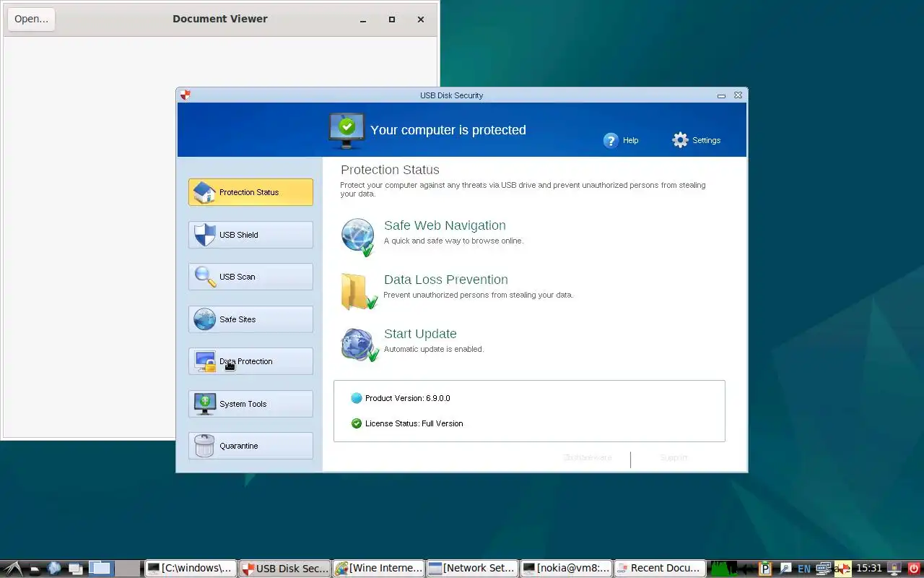Click the Product Version 6.9.0.0 text

[x=407, y=398]
